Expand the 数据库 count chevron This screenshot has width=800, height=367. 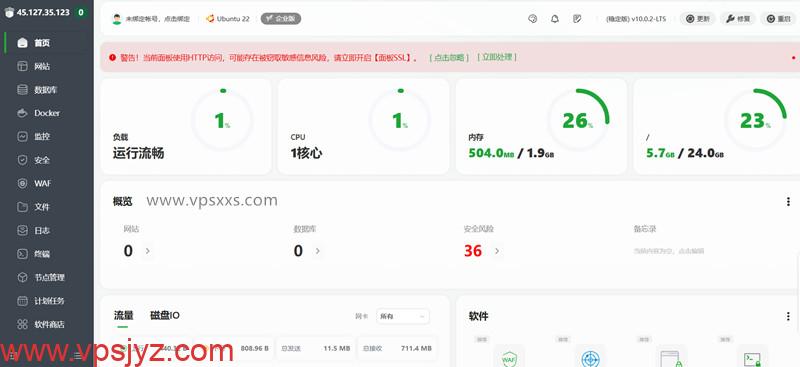[x=317, y=251]
